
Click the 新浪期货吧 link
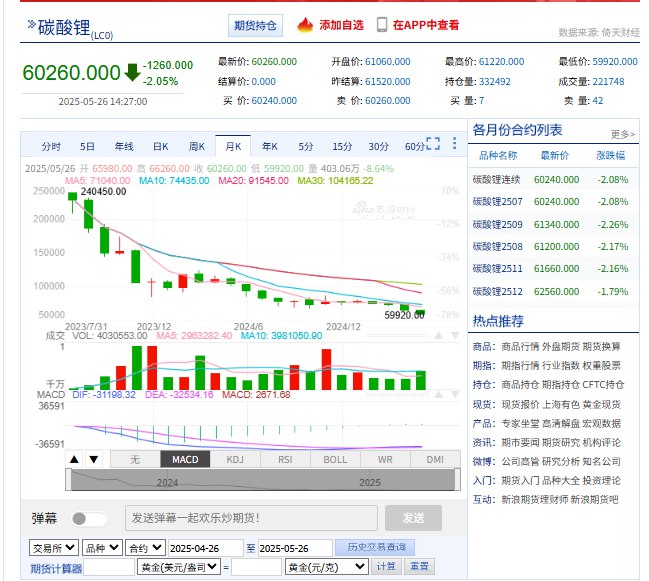(x=594, y=499)
